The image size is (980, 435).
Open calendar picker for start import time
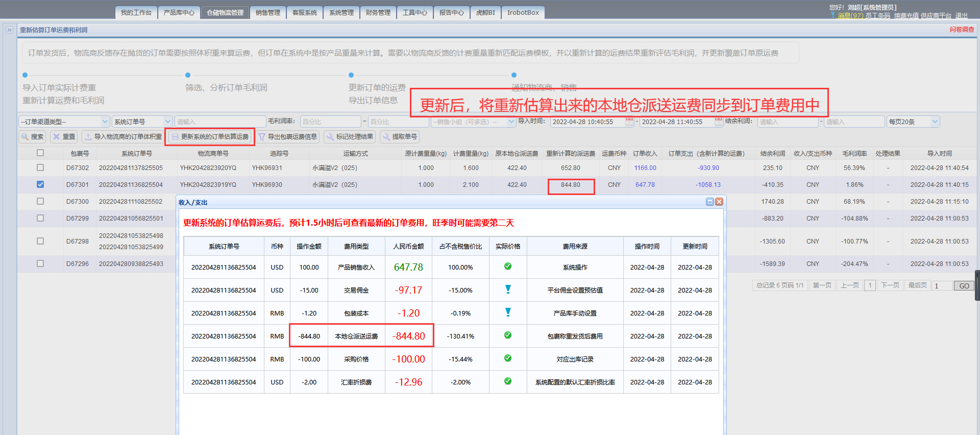[x=629, y=122]
